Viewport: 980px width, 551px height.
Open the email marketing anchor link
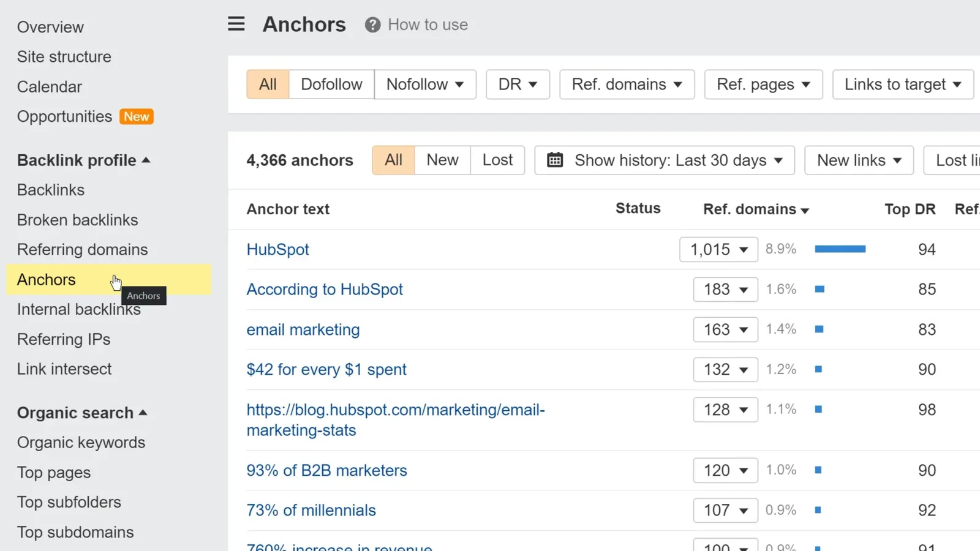click(303, 329)
